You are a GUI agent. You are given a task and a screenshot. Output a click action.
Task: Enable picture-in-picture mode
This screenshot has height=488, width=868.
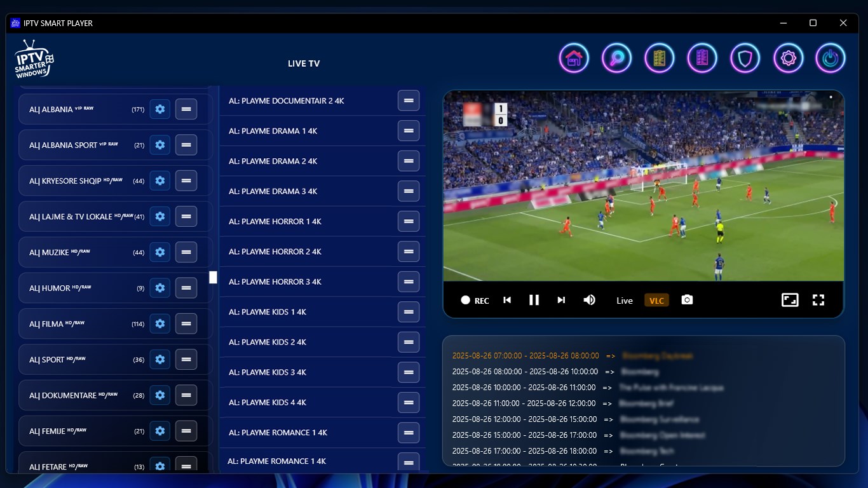[x=790, y=299]
